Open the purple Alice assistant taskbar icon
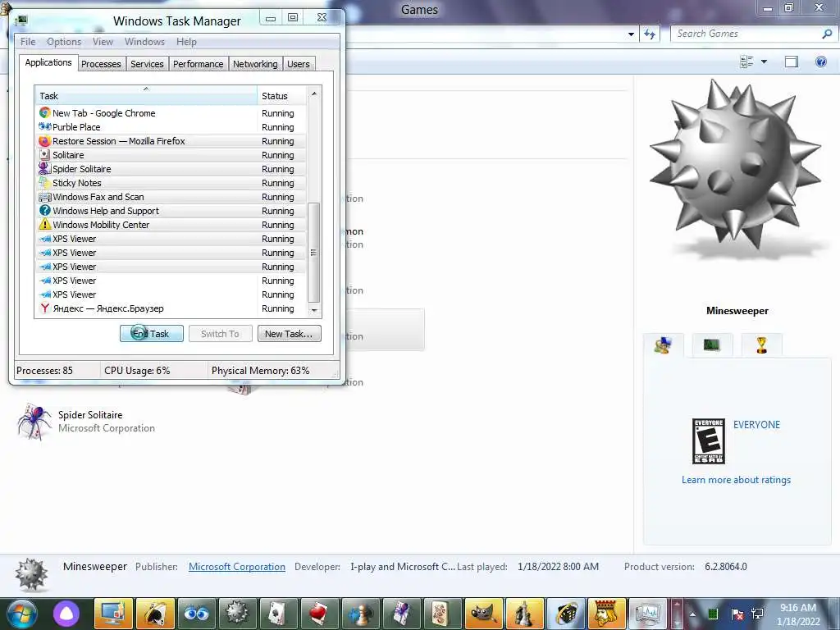 pos(66,614)
